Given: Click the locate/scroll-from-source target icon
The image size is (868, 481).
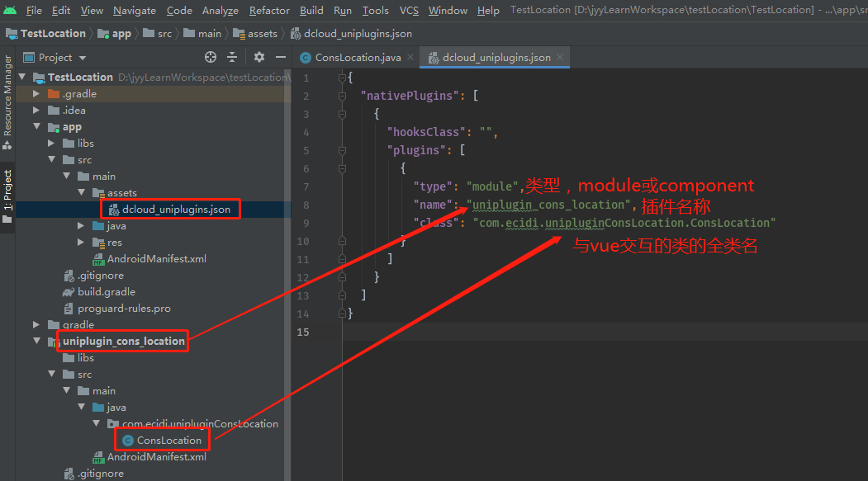Looking at the screenshot, I should pyautogui.click(x=211, y=57).
